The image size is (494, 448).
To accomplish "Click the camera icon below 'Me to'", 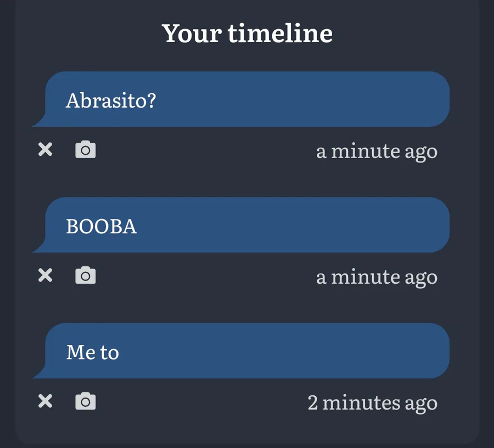I will pyautogui.click(x=86, y=401).
